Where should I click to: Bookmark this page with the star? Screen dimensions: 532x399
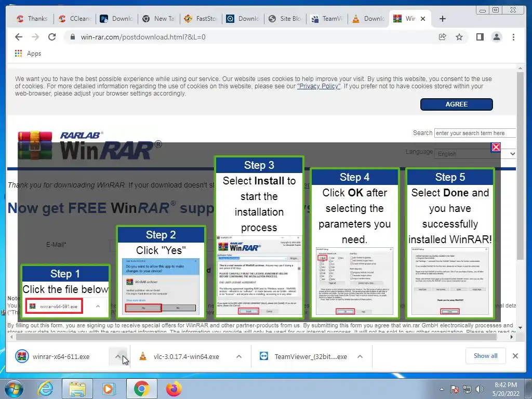(x=459, y=37)
